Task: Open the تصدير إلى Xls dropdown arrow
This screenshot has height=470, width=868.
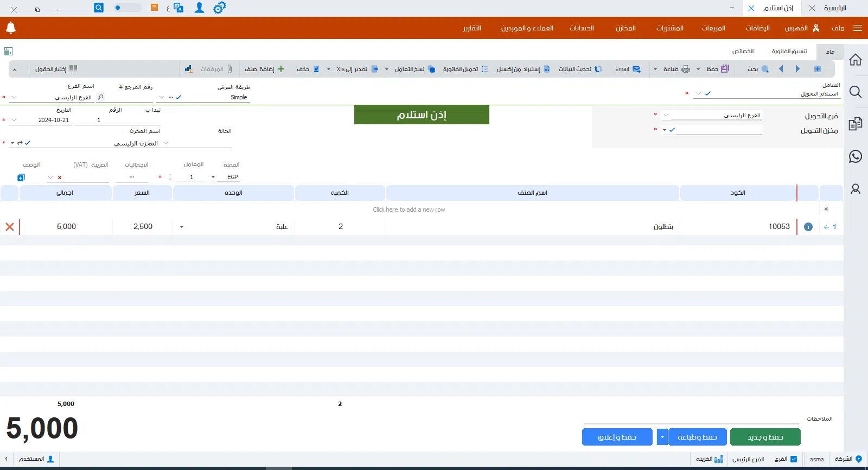Action: click(x=329, y=69)
